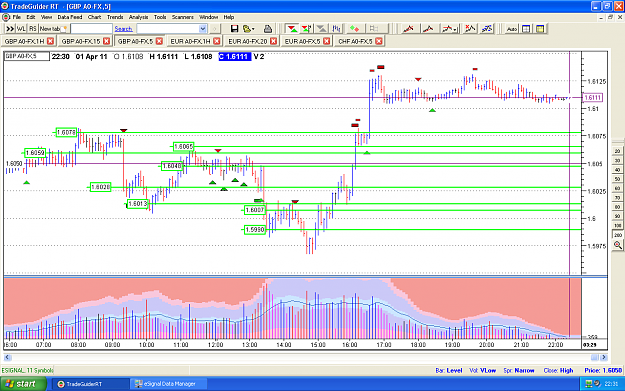Open the File menu
This screenshot has width=625, height=391.
17,17
